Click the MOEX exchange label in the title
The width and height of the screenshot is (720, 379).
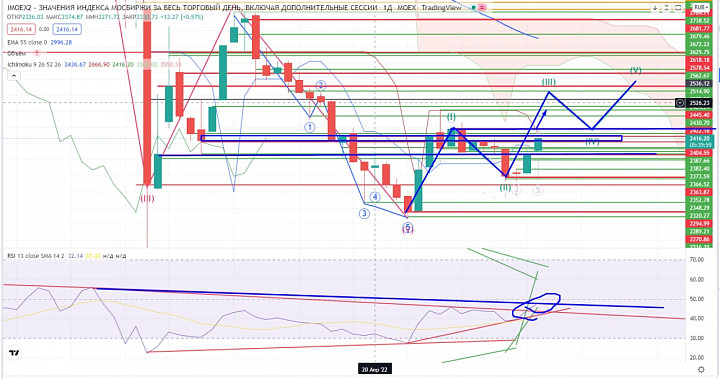[x=406, y=7]
